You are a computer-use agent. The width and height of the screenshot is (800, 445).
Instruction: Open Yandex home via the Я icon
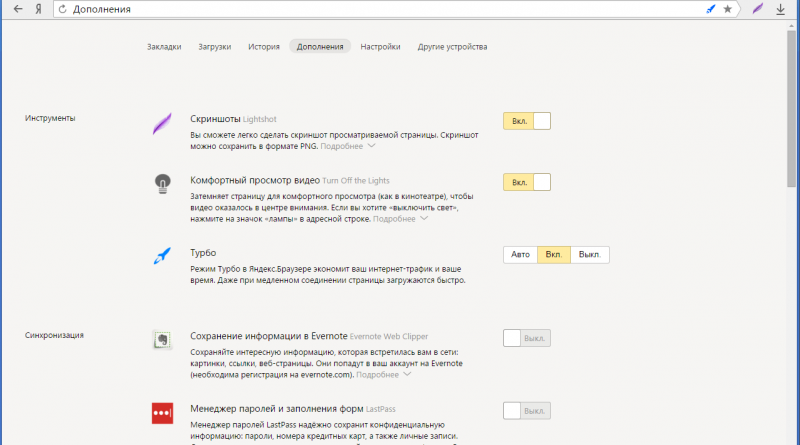[x=38, y=9]
